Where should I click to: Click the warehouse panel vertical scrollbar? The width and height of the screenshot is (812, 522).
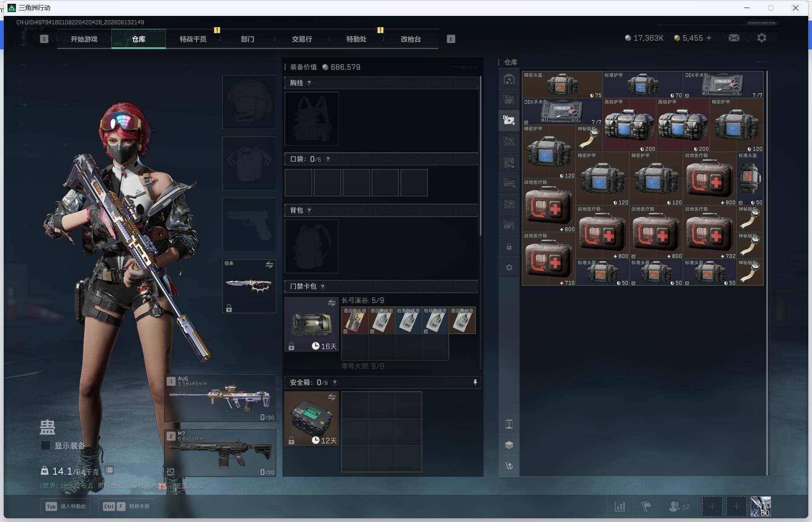point(767,273)
